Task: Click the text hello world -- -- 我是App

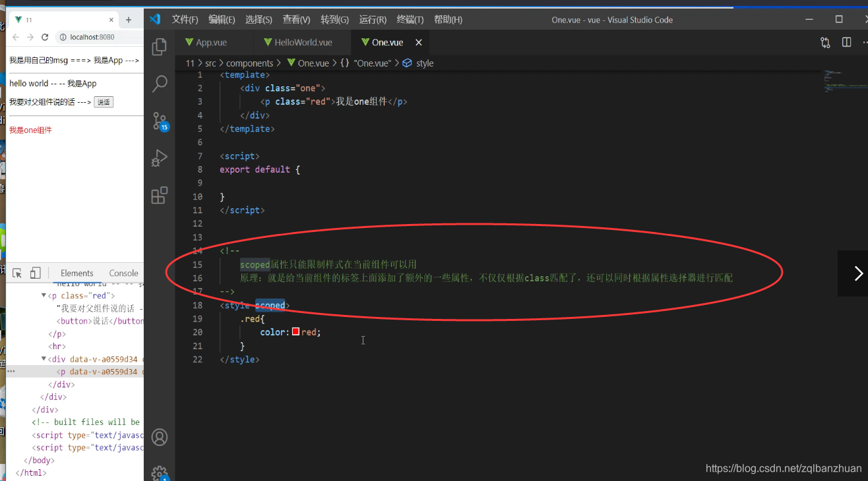Action: (53, 84)
